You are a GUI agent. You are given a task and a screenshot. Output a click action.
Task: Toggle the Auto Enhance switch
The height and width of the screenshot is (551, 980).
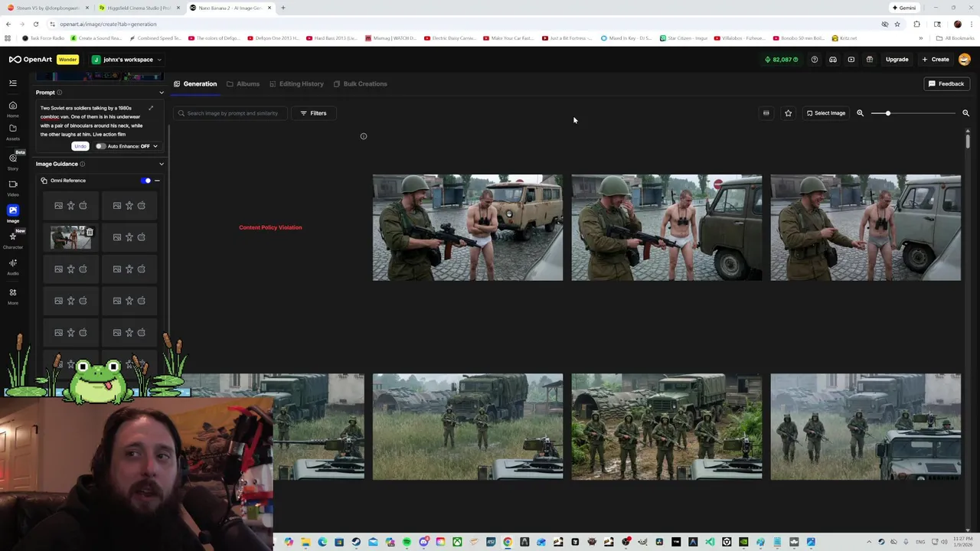pyautogui.click(x=100, y=146)
